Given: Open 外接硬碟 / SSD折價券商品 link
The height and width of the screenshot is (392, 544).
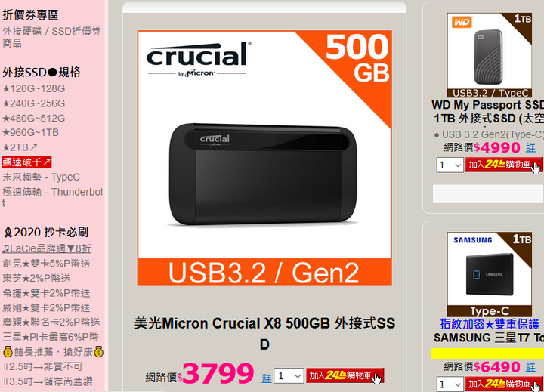Looking at the screenshot, I should click(x=51, y=37).
